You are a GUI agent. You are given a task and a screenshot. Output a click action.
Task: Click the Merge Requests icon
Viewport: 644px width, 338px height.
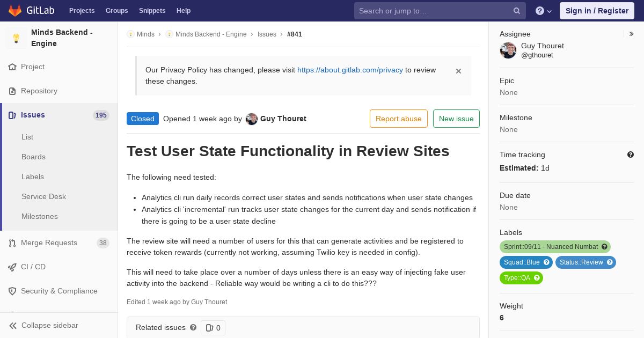tap(12, 243)
